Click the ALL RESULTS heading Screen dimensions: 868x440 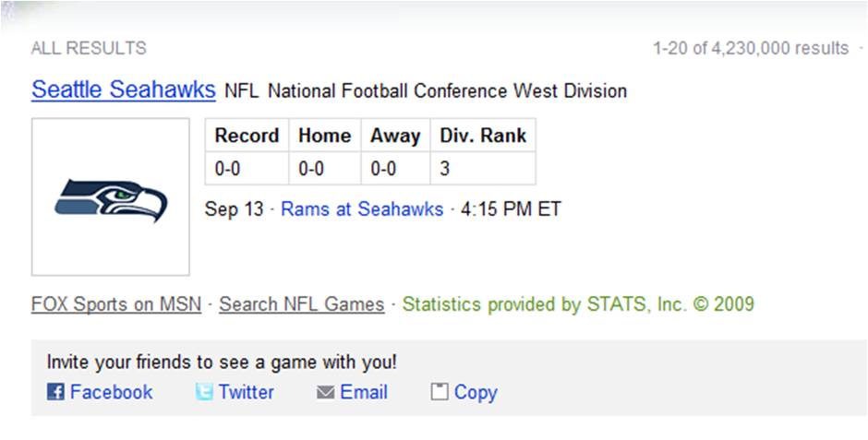(x=89, y=49)
